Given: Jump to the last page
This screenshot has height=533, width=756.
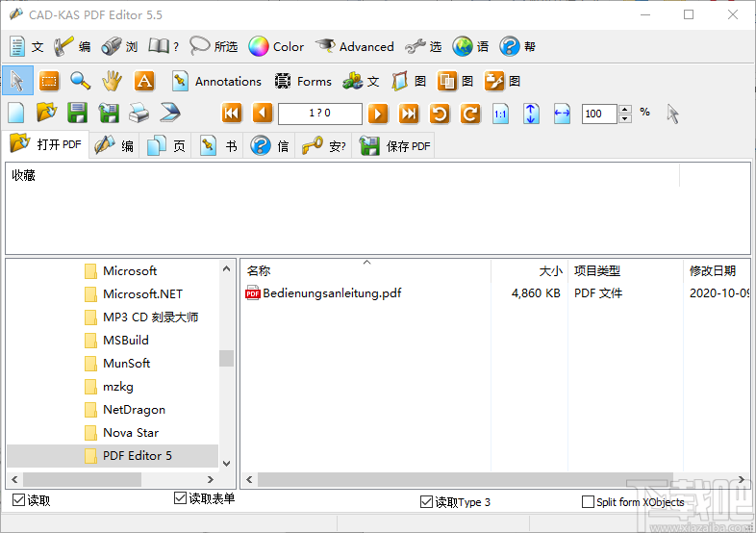Looking at the screenshot, I should [409, 114].
